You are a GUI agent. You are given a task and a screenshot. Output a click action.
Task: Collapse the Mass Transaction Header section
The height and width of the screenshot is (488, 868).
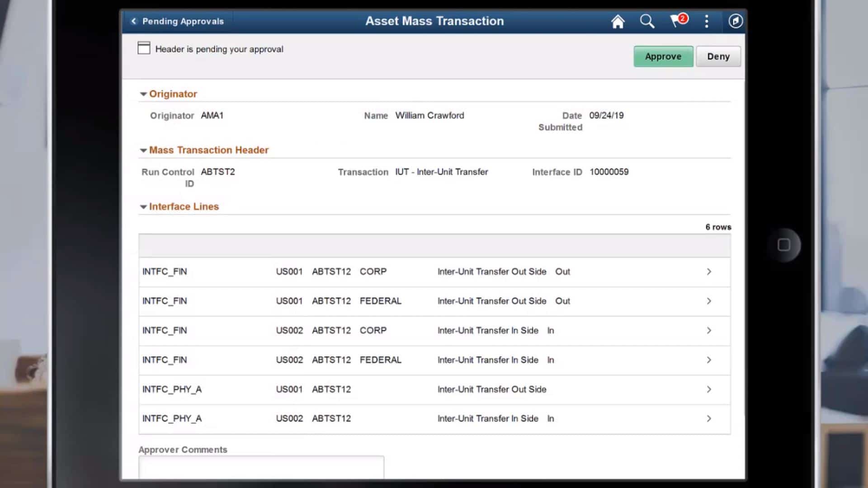pyautogui.click(x=143, y=150)
